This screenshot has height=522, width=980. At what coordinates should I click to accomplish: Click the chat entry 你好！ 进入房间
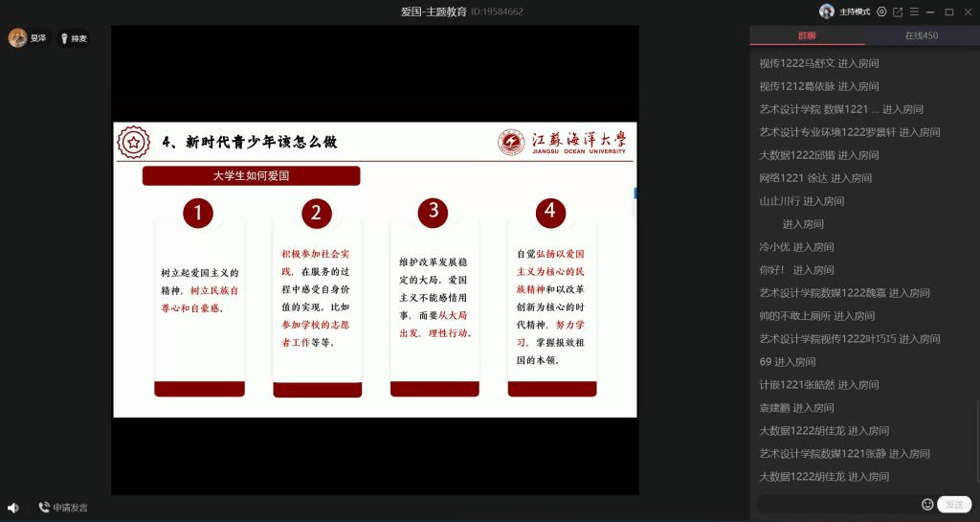pos(796,270)
